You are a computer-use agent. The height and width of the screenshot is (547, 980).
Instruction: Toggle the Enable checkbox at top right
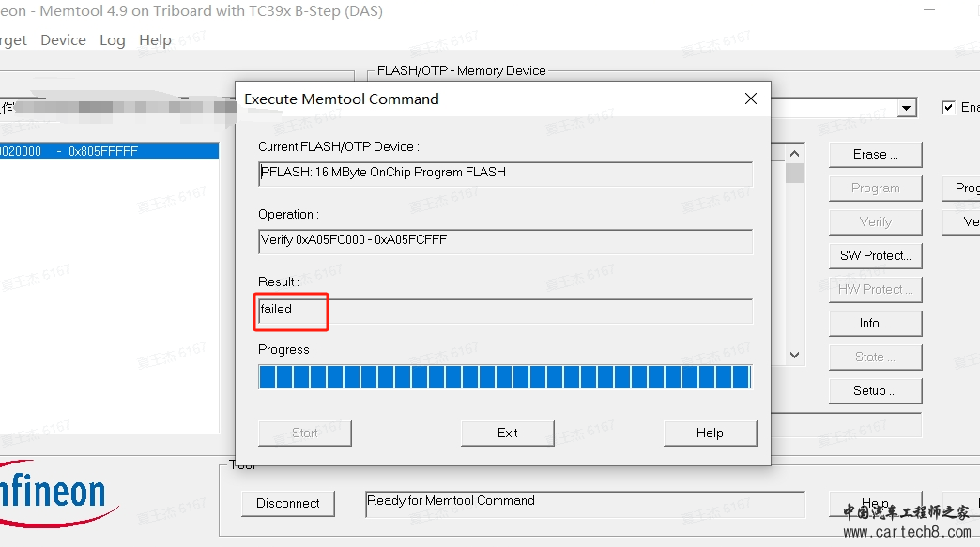tap(948, 107)
